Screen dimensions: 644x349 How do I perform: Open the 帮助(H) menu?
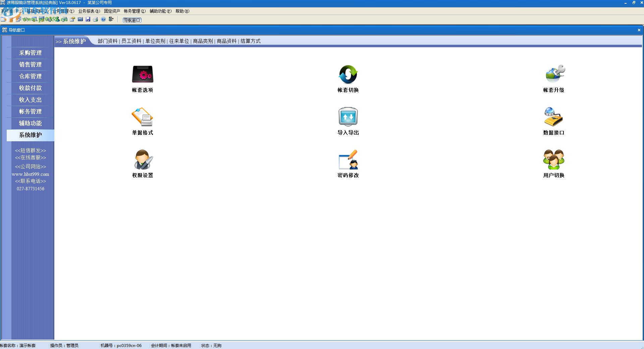tap(182, 11)
